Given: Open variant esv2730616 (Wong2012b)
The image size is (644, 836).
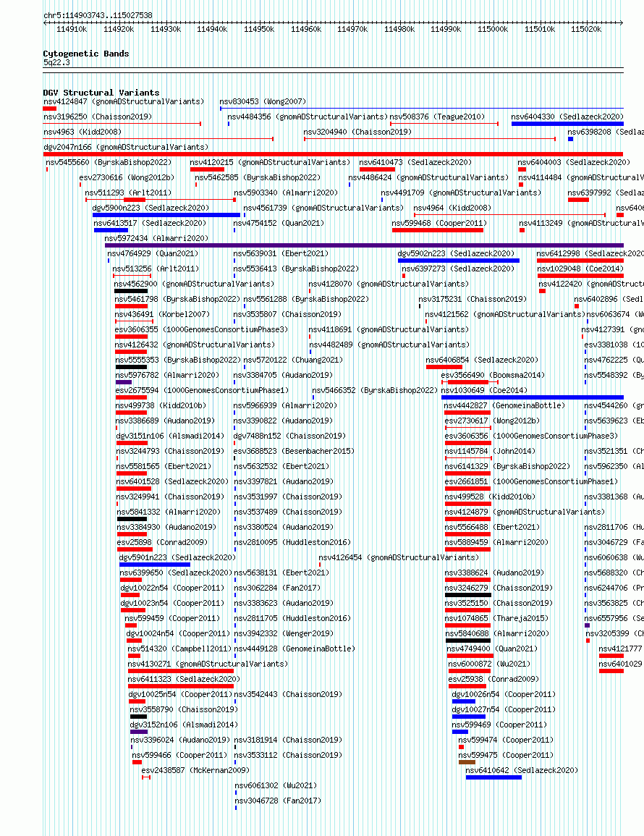Looking at the screenshot, I should (x=127, y=177).
